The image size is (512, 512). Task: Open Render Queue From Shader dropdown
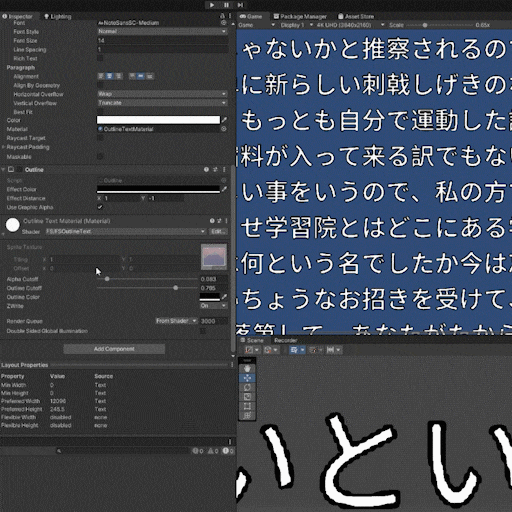176,321
